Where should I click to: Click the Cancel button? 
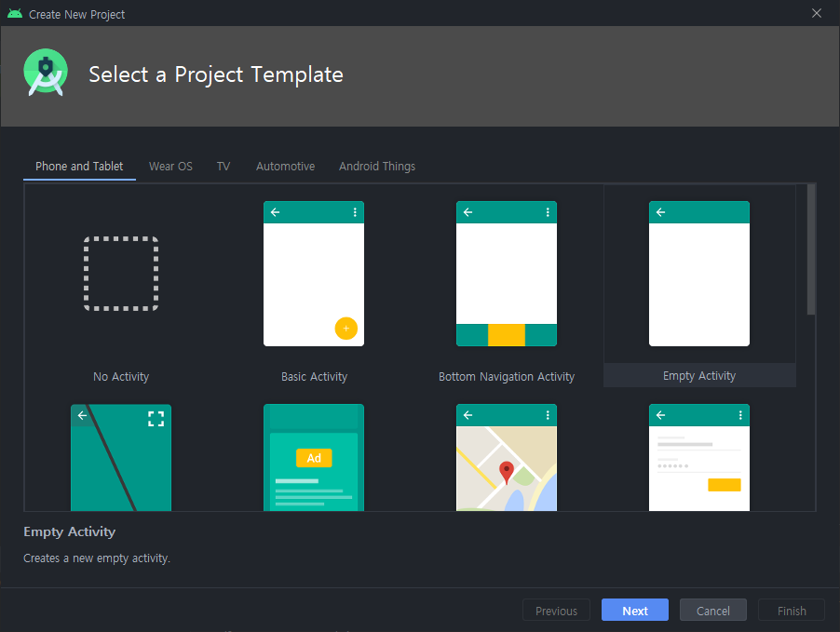(713, 610)
